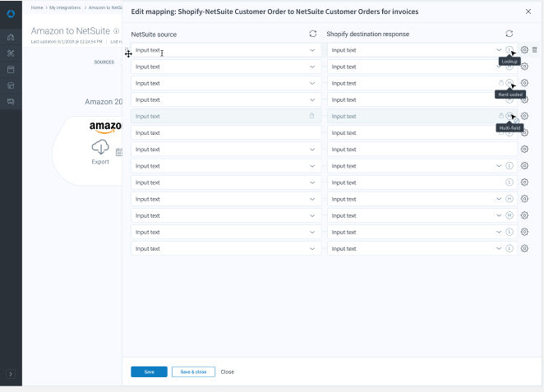Open the Tools icon in left sidebar
This screenshot has height=392, width=544.
[11, 53]
